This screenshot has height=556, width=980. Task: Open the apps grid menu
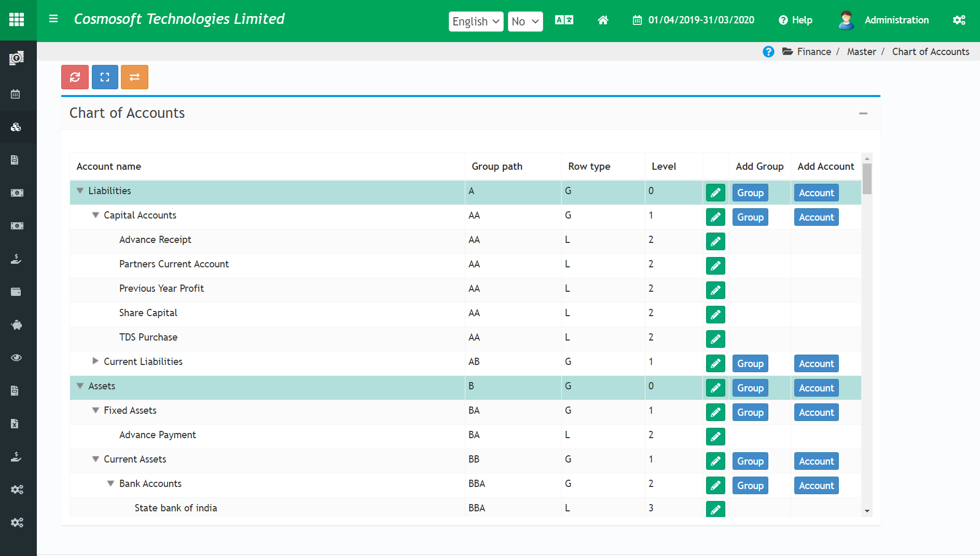[17, 20]
